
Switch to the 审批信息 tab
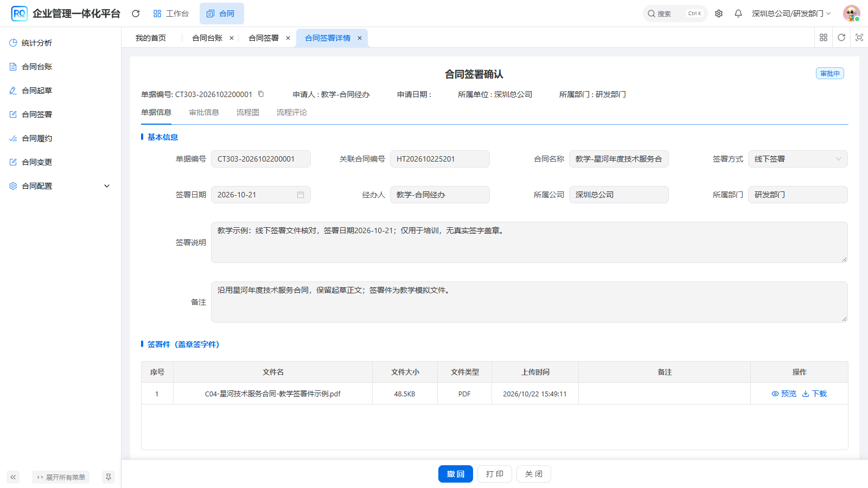204,112
